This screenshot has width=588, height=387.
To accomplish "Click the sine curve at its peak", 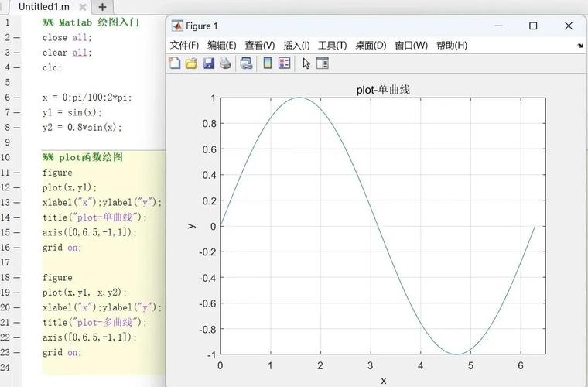I will coord(299,98).
